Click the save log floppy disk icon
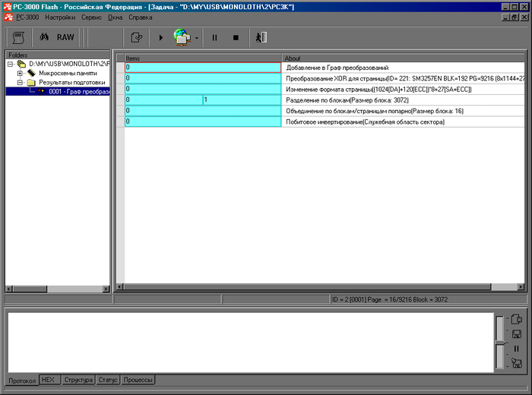Screen dimensions: 532x395 pos(516,333)
